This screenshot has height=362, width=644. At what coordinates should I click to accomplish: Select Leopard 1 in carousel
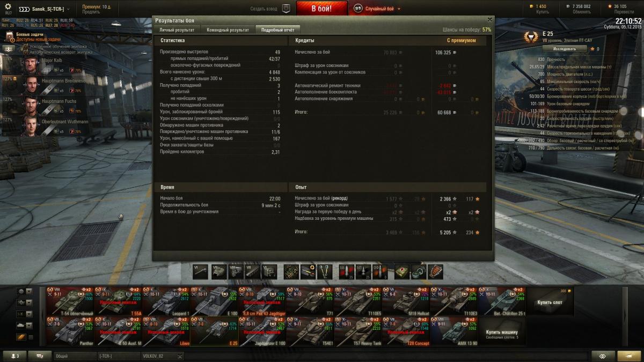click(x=166, y=301)
